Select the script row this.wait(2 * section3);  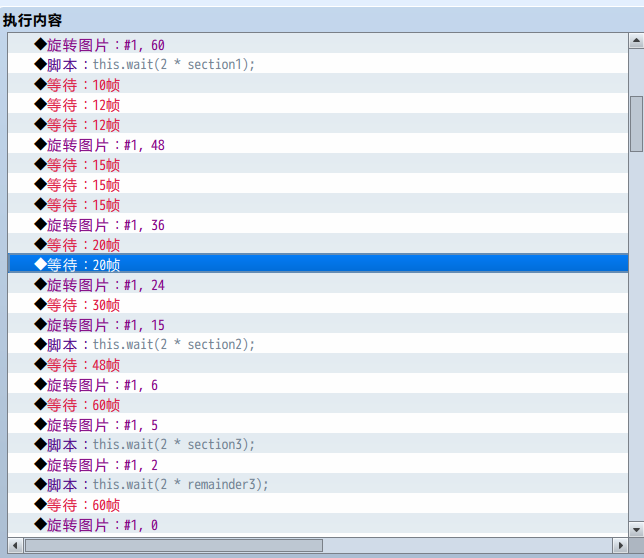click(x=318, y=444)
